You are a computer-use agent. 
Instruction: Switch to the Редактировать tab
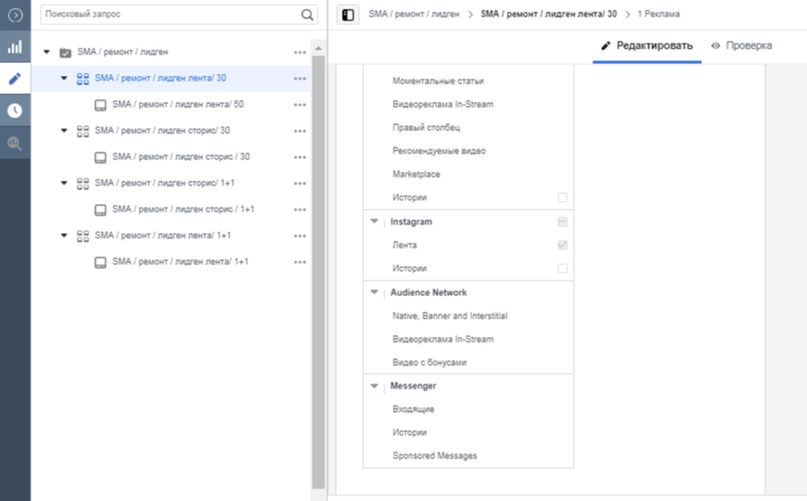tap(646, 46)
